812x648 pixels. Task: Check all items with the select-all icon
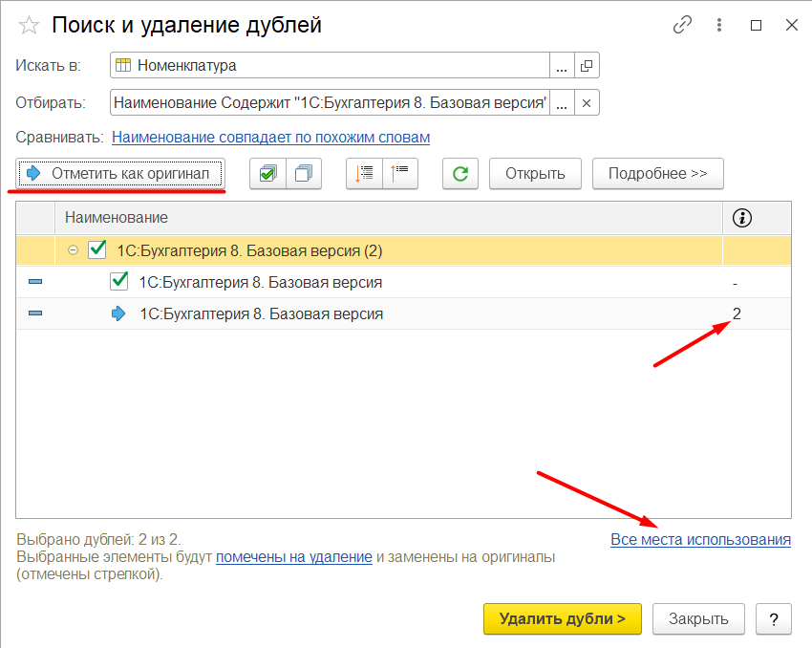267,174
